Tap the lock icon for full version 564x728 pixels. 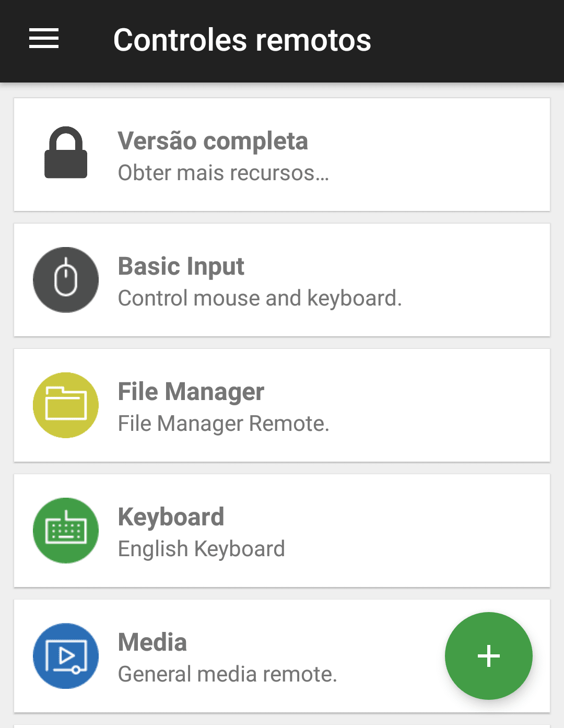pos(66,153)
